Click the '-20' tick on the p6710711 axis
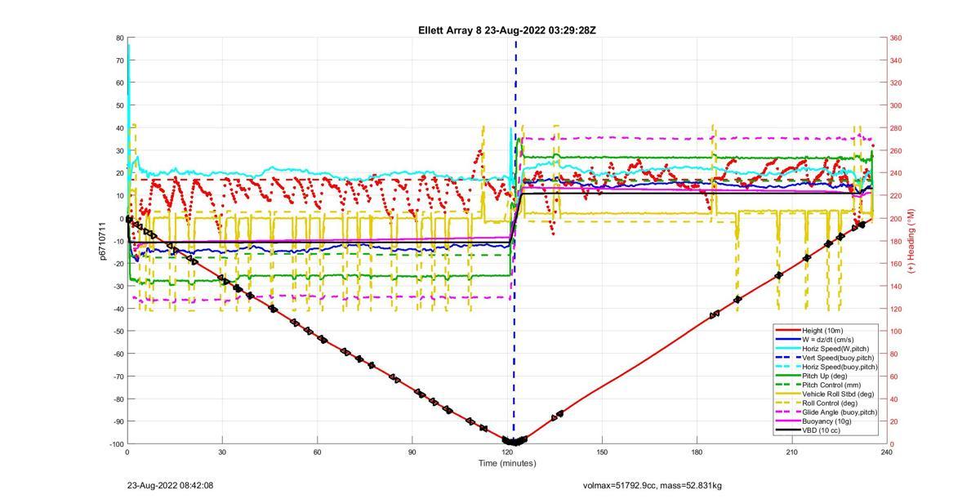980x499 pixels. point(118,263)
